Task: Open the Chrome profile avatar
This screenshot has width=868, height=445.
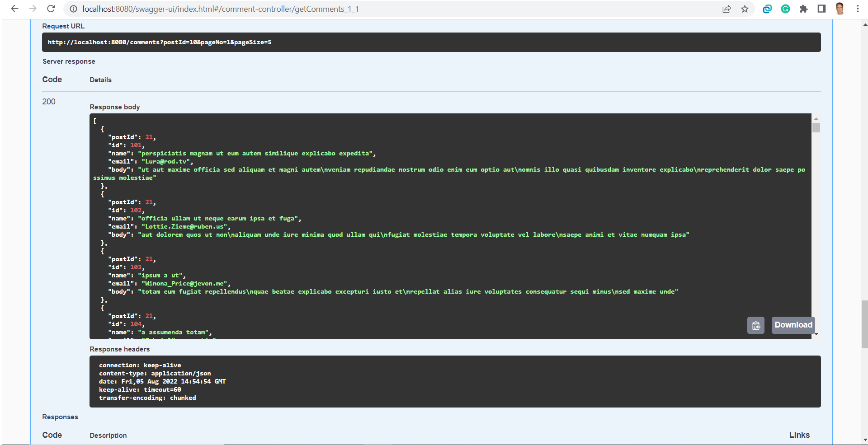Action: 840,9
